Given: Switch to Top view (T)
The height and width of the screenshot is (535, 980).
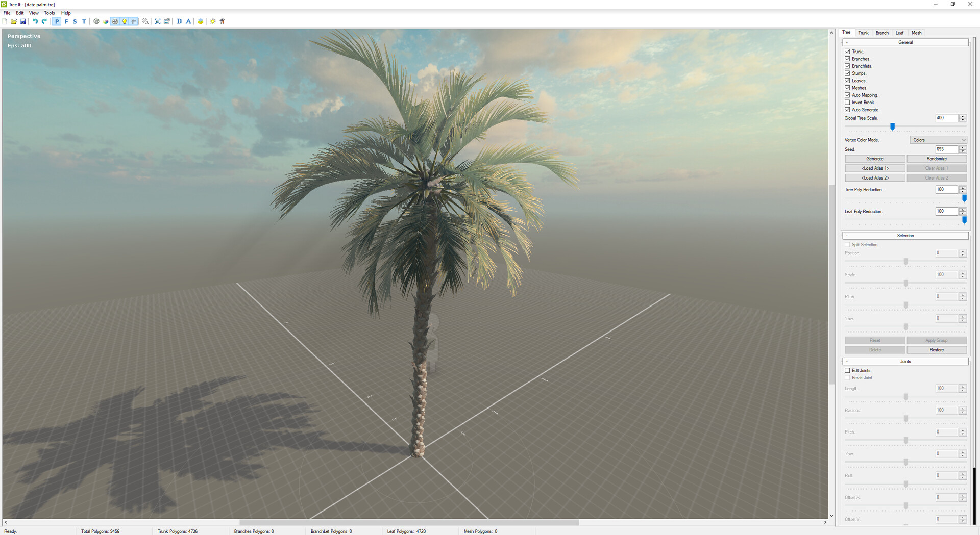Looking at the screenshot, I should 84,21.
